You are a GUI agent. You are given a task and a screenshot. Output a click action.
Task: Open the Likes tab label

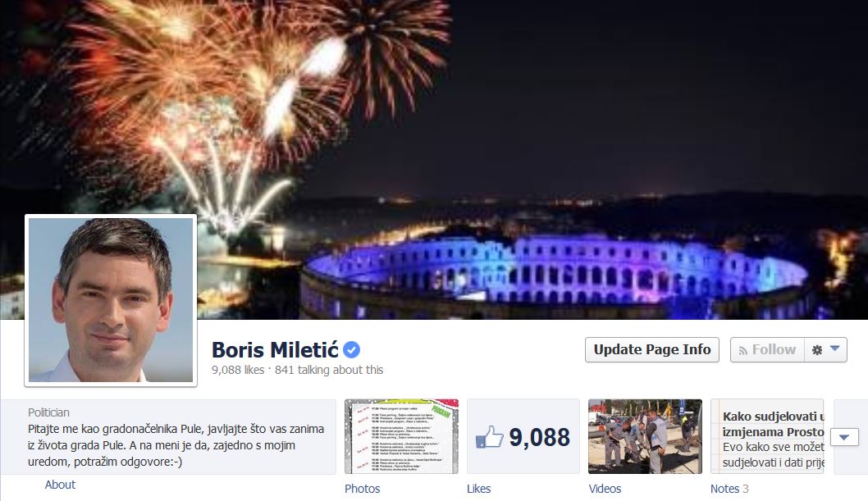(479, 489)
